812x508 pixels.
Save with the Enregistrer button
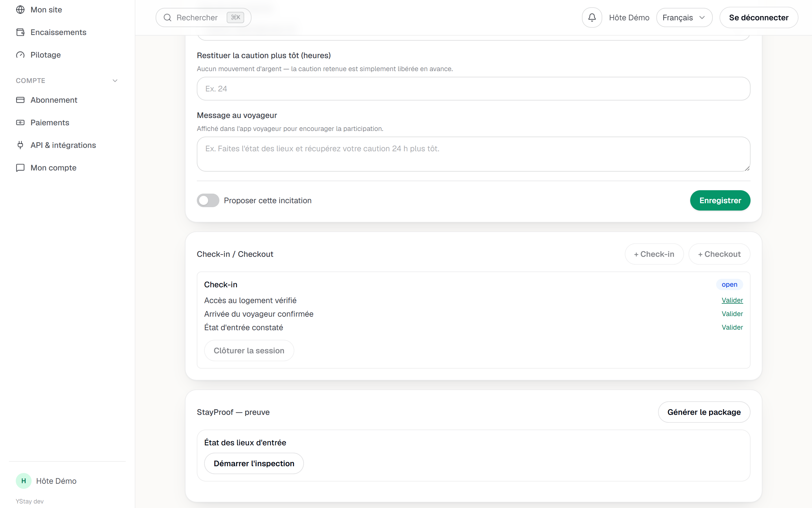(x=720, y=201)
